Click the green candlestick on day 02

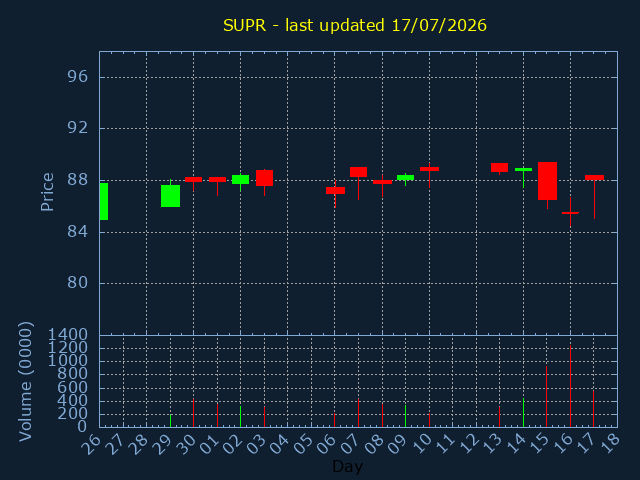coord(241,180)
